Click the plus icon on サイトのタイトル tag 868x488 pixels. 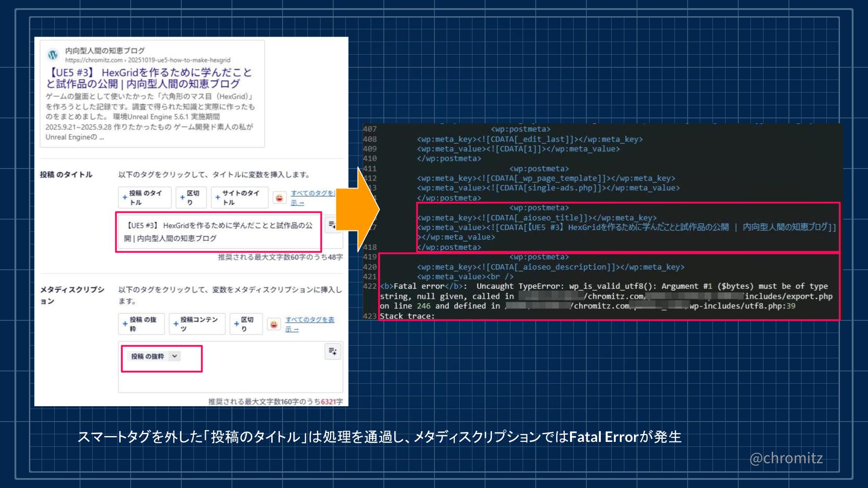tap(218, 197)
